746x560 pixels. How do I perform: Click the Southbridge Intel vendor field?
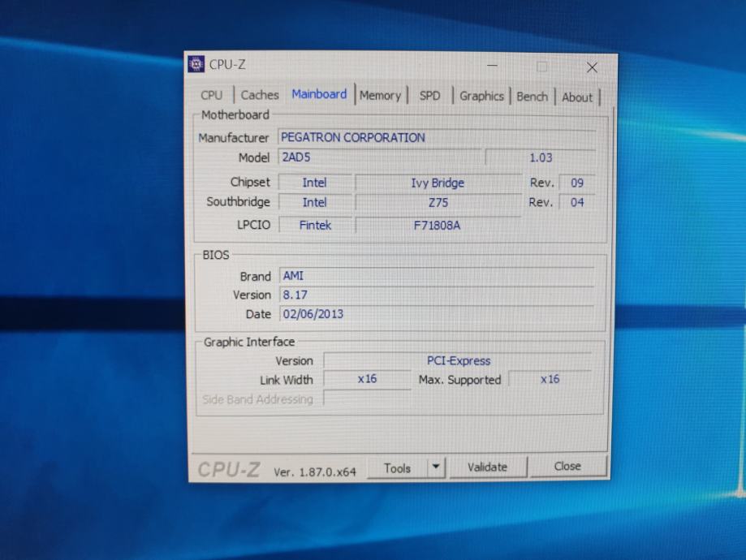[x=315, y=203]
